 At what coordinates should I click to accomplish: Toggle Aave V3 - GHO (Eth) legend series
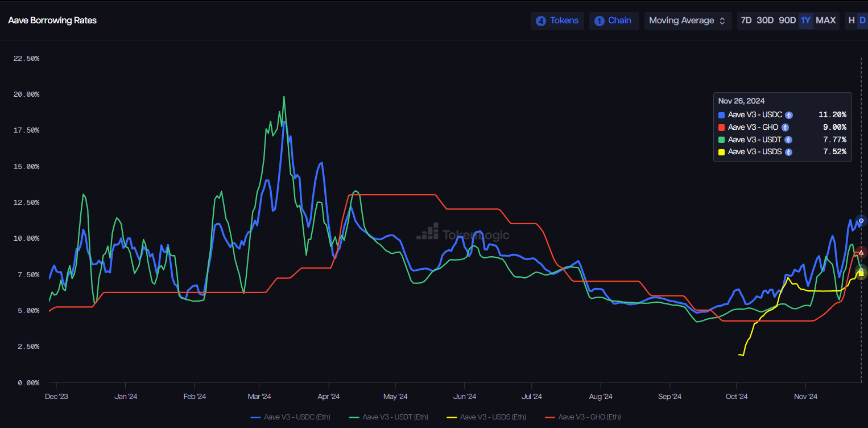pyautogui.click(x=583, y=417)
